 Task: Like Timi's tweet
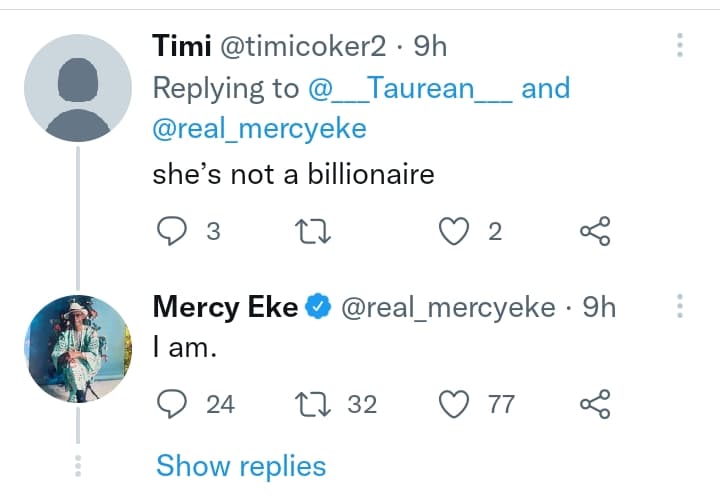pos(456,233)
